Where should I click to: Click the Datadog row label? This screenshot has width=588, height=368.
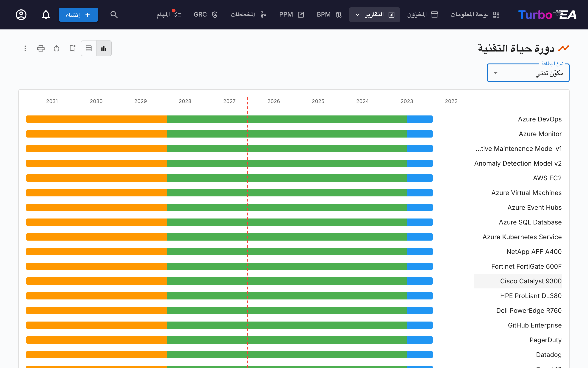(549, 355)
